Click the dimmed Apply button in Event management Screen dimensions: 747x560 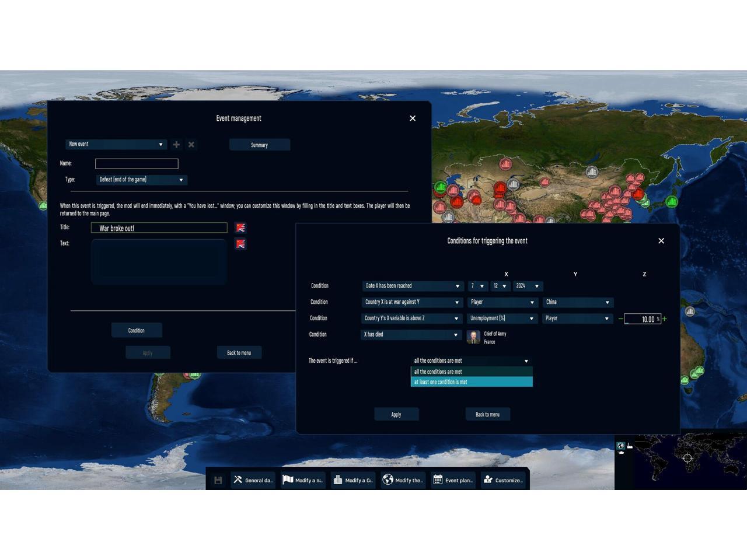pos(148,352)
